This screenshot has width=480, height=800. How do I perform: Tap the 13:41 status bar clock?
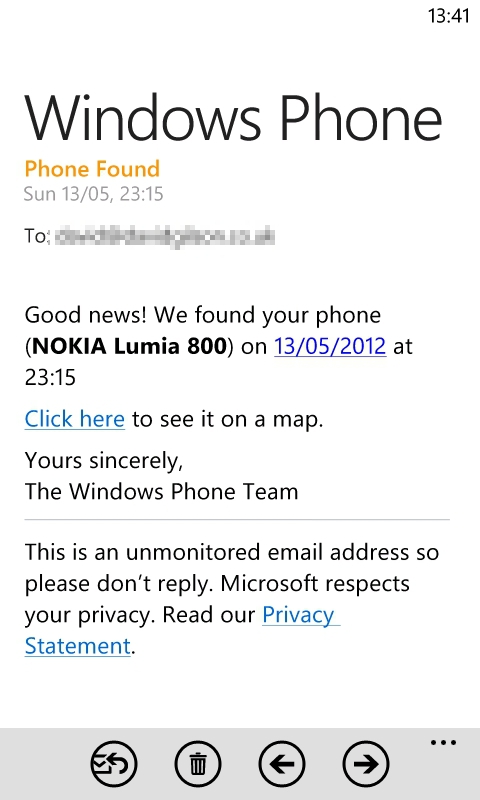[448, 16]
